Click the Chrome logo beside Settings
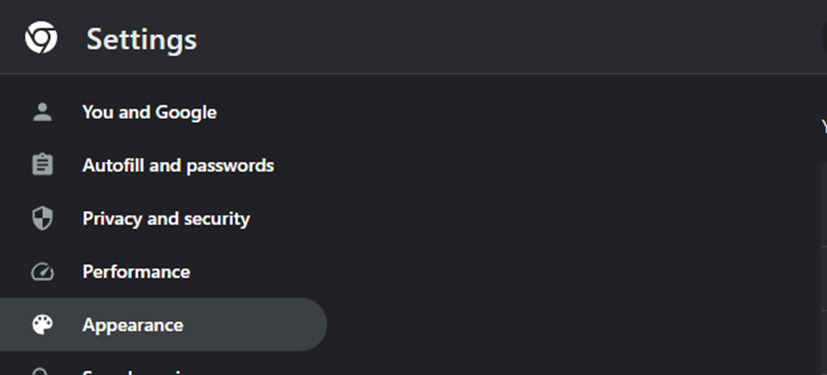Screen dimensions: 827x375 [x=41, y=37]
